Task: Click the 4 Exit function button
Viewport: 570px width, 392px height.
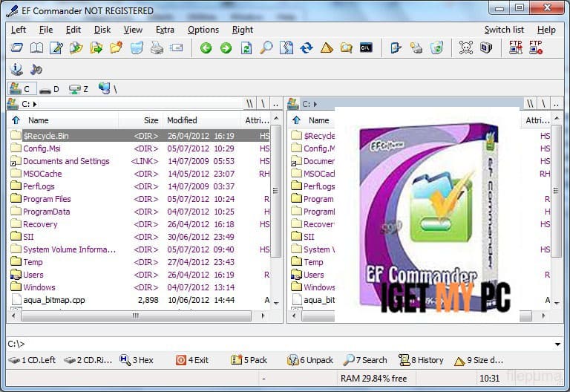Action: [192, 360]
